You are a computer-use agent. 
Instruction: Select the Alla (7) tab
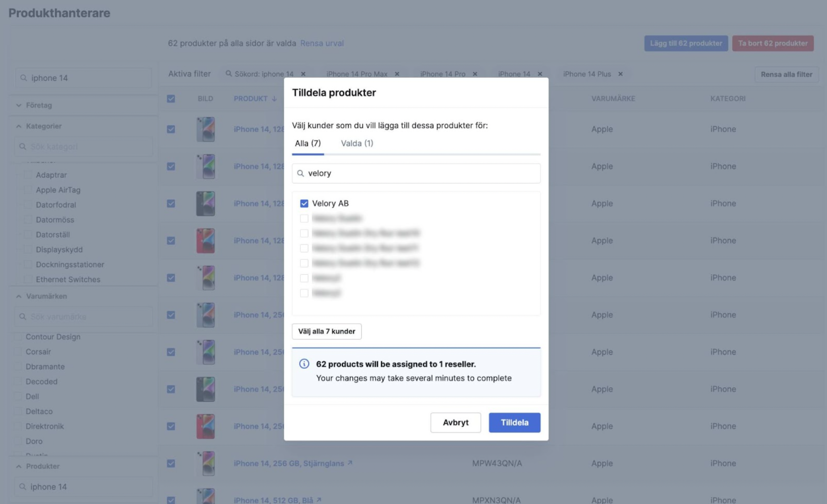coord(308,143)
